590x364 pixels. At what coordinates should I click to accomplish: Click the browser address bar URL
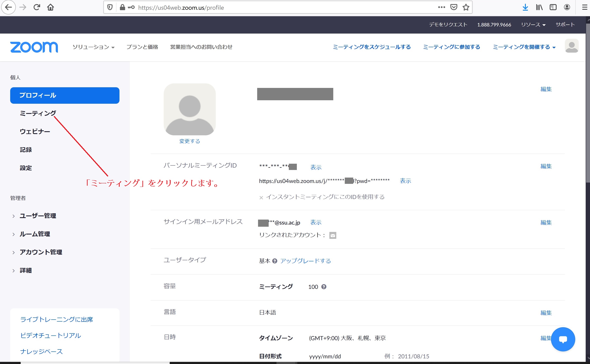coord(181,7)
